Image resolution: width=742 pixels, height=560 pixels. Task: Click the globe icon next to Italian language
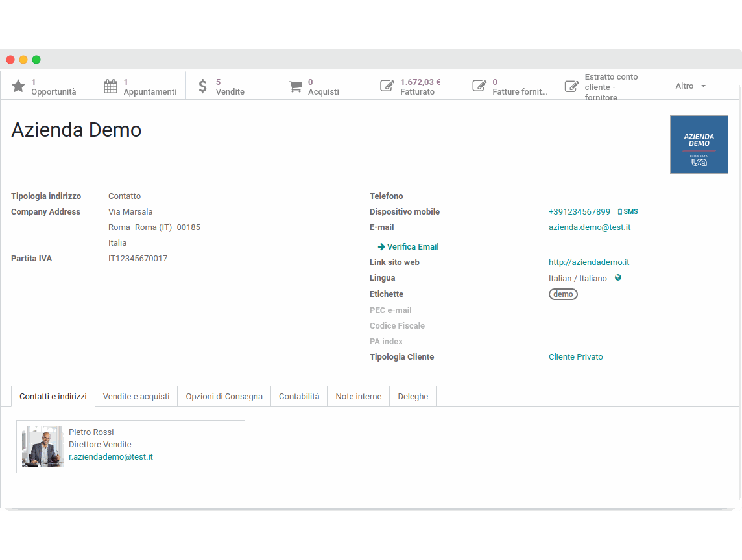point(617,277)
